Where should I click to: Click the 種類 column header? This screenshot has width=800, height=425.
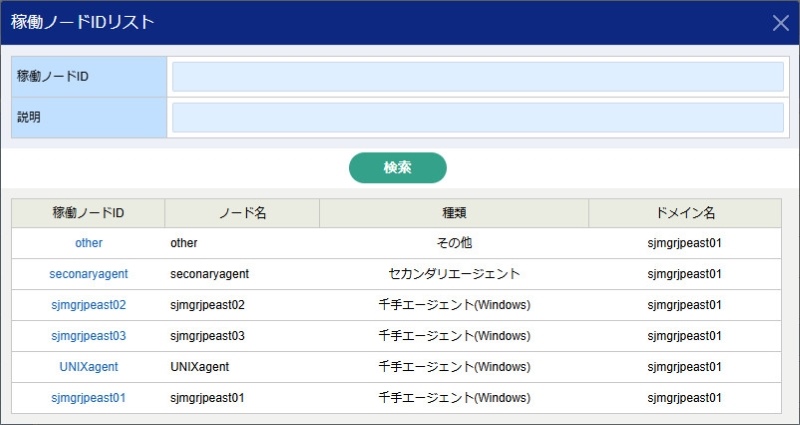(454, 213)
